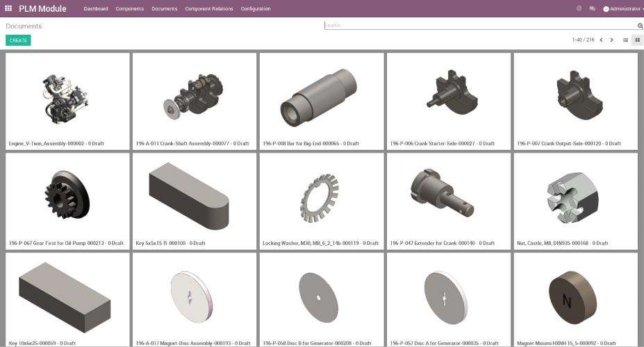644x347 pixels.
Task: Click the 1-40 / 216 pager counter
Action: [584, 40]
